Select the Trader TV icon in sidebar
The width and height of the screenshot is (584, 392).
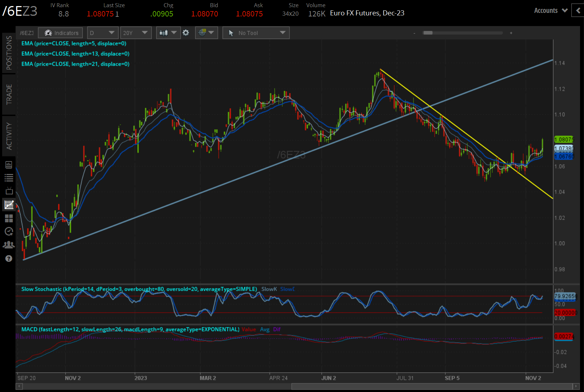(x=9, y=191)
